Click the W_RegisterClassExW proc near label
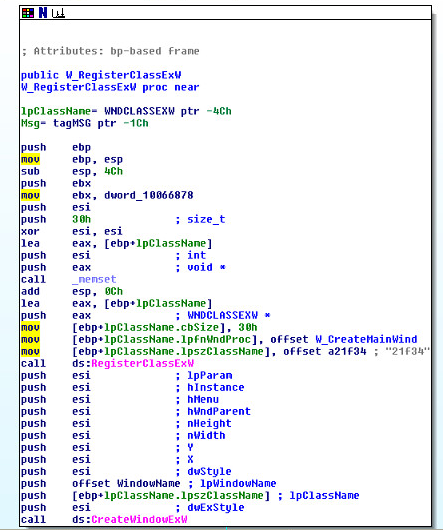 [x=110, y=87]
